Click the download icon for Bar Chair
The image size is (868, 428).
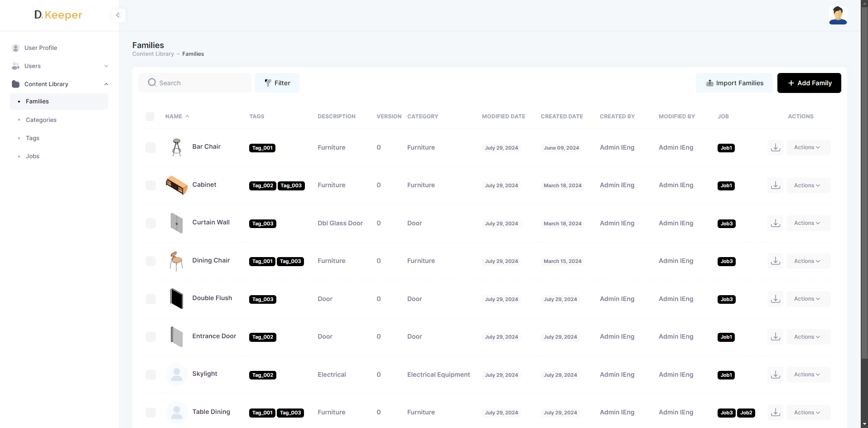[775, 148]
